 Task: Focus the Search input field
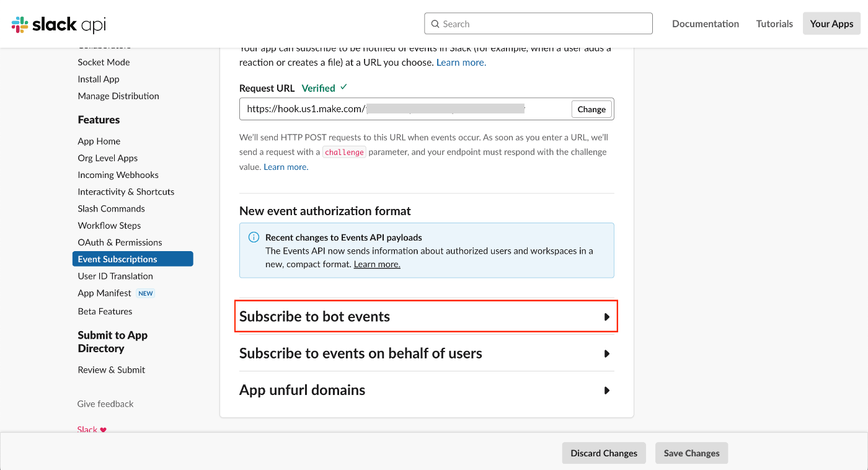pos(538,24)
